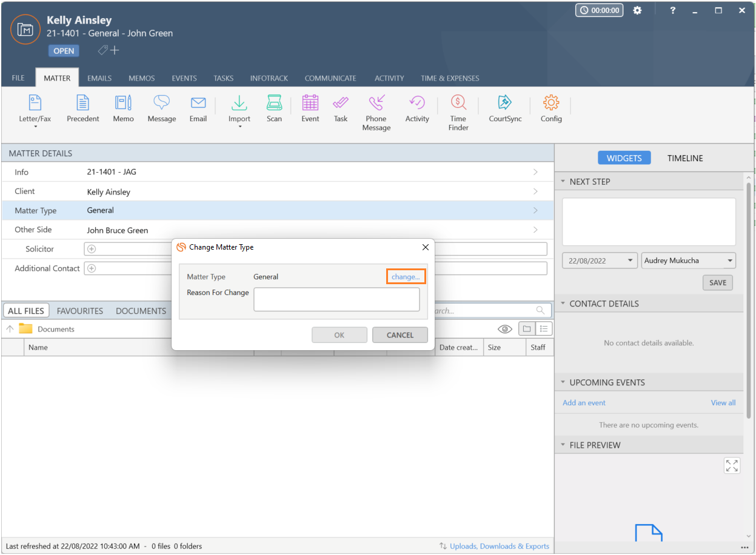Expand the Info row chevron
Screen dimensions: 756x555
coord(535,172)
